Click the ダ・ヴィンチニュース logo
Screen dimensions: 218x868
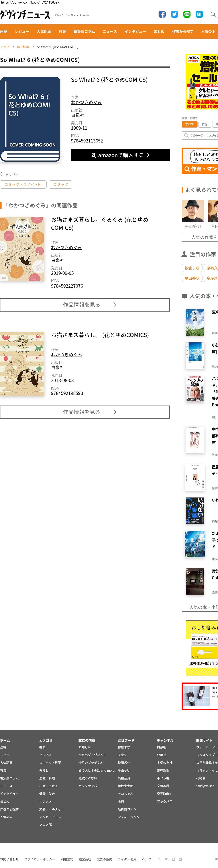[25, 14]
